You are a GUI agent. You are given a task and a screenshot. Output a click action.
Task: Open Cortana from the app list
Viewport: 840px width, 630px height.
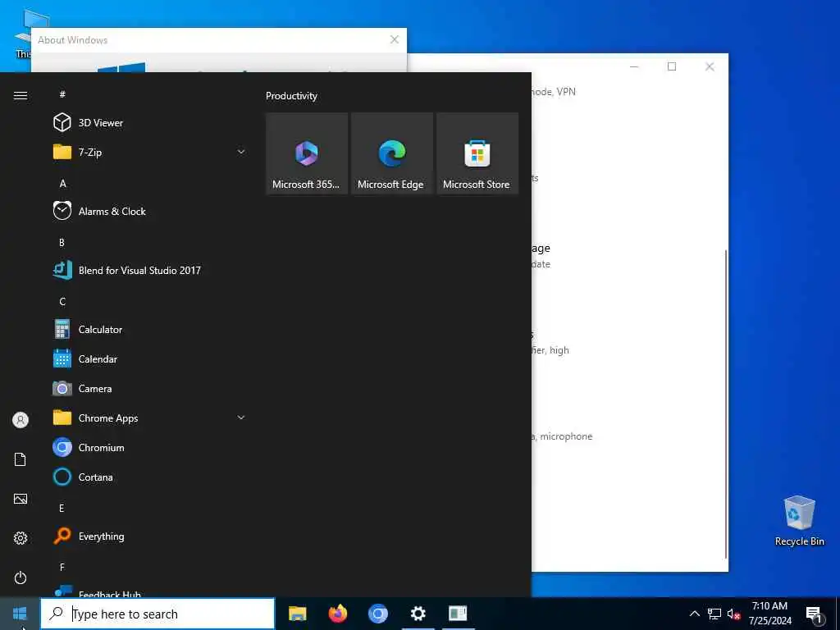(150, 477)
